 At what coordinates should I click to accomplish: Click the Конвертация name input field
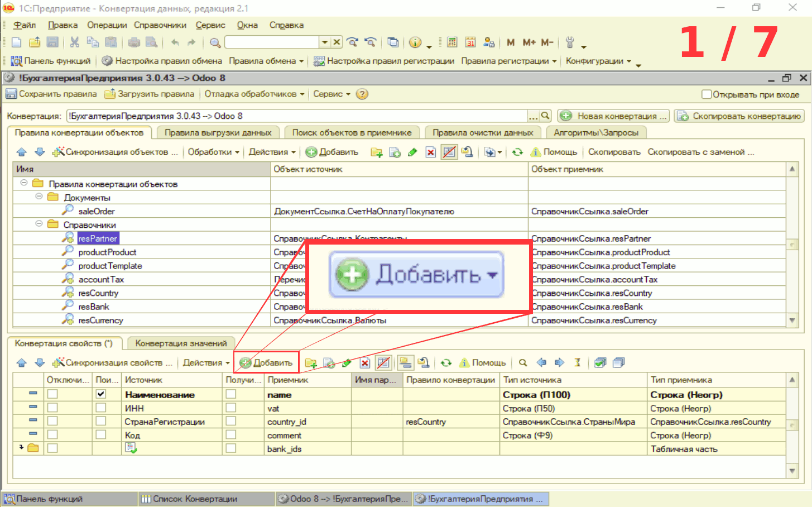pyautogui.click(x=297, y=116)
